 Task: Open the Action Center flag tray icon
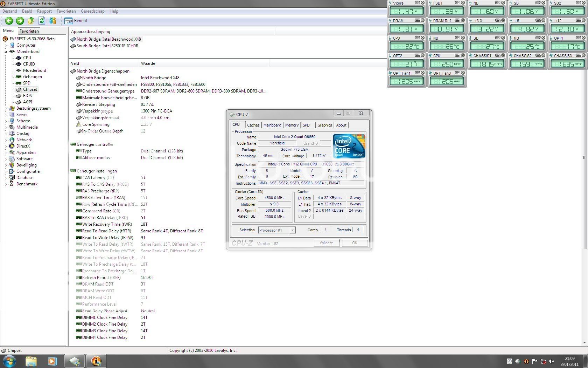535,361
